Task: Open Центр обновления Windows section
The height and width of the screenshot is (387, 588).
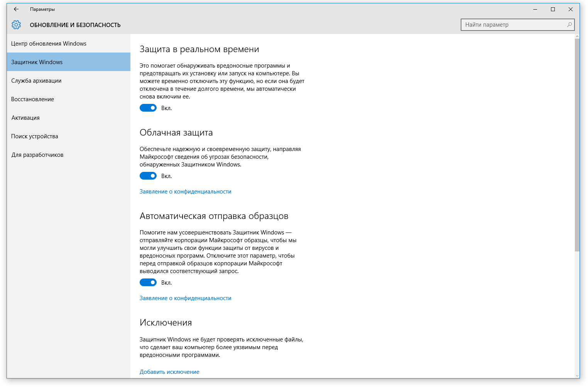Action: pos(69,43)
